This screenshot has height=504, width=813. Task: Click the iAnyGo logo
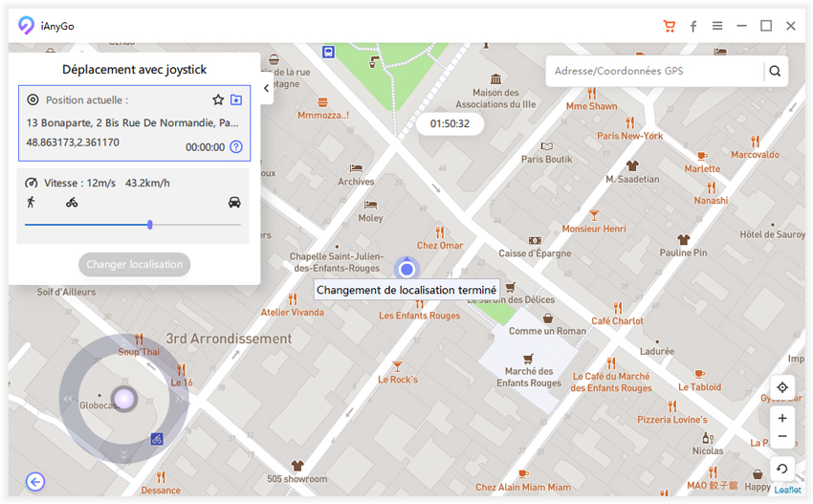tap(26, 26)
